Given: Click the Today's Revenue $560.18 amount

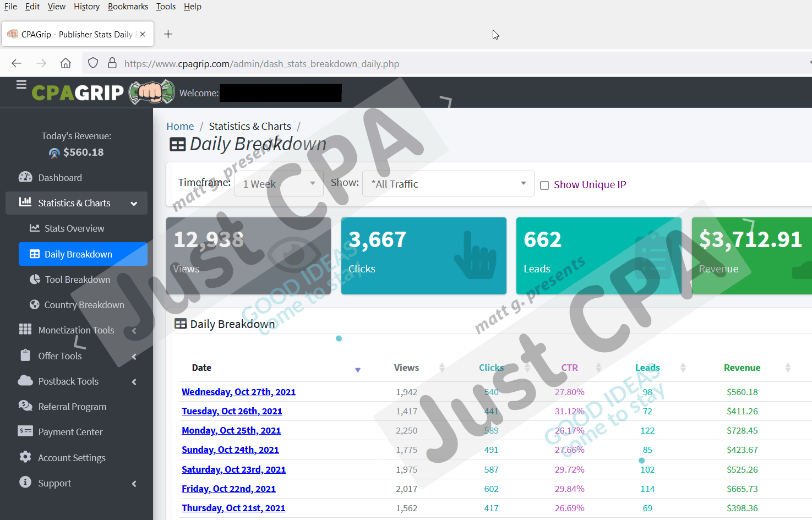Looking at the screenshot, I should 83,152.
